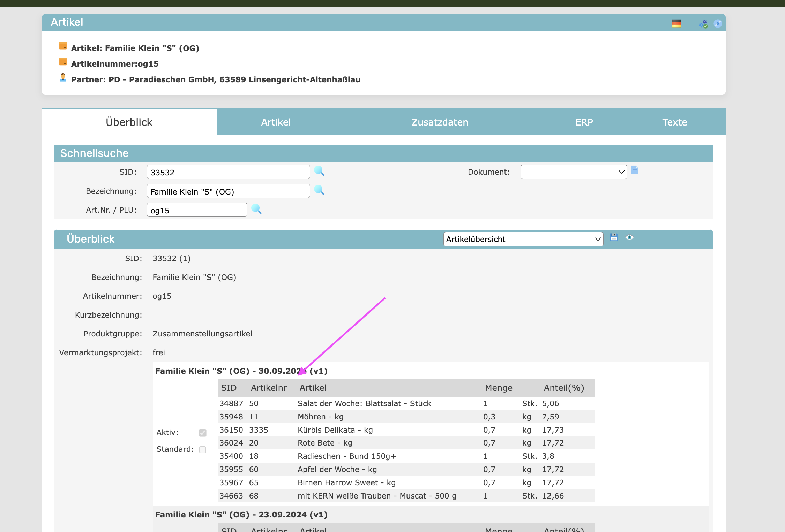Click magnifier next to Art.Nr. / PLU field

point(256,209)
